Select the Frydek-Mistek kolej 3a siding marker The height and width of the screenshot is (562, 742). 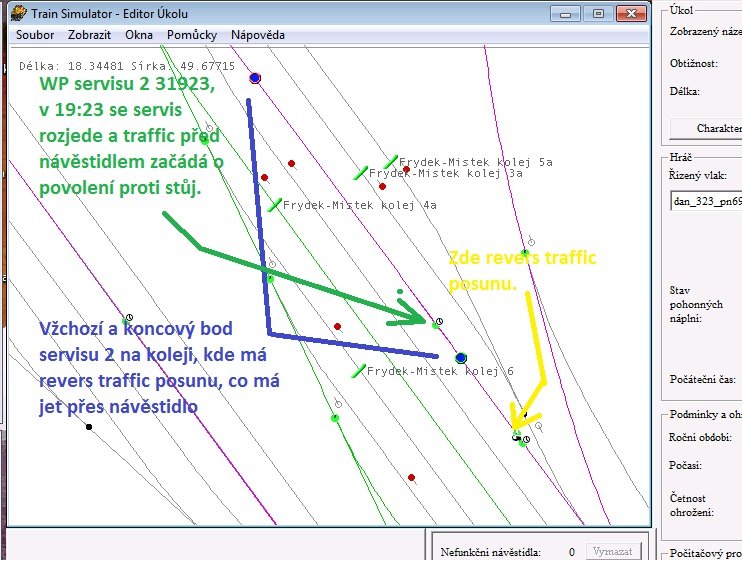click(361, 173)
